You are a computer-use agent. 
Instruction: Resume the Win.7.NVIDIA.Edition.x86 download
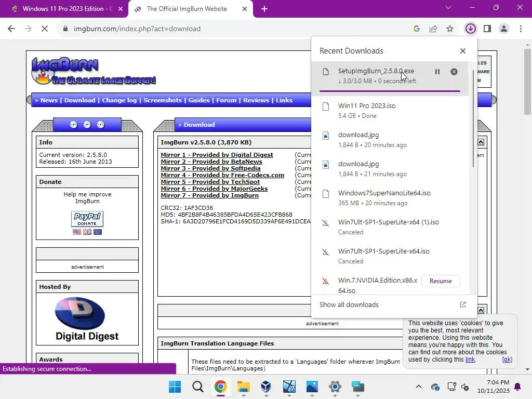[x=441, y=281]
